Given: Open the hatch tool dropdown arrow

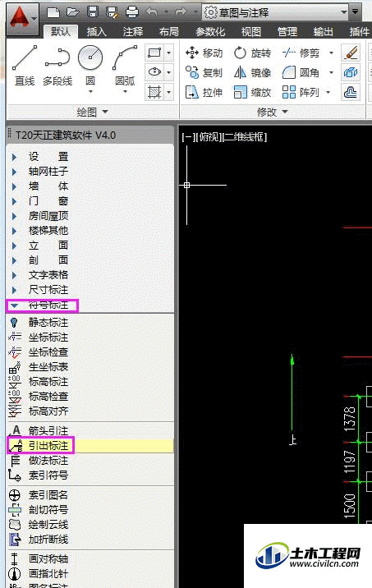Looking at the screenshot, I should tap(169, 91).
